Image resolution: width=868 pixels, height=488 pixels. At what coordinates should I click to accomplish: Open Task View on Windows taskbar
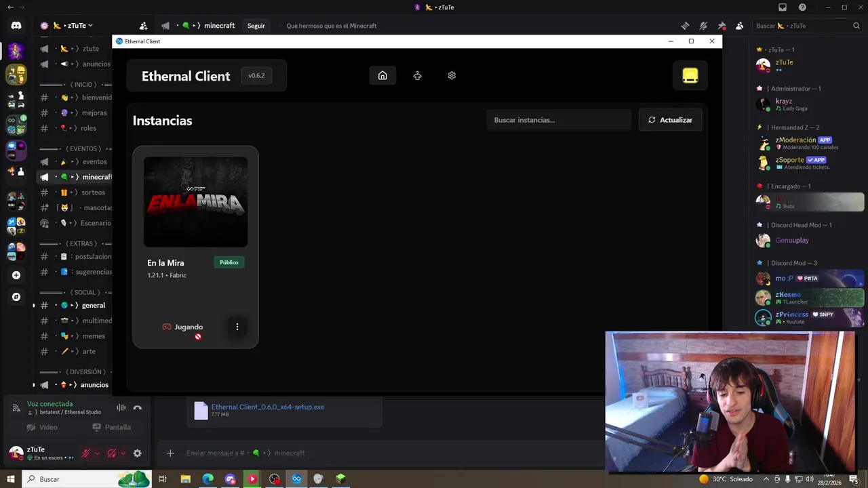(x=163, y=479)
